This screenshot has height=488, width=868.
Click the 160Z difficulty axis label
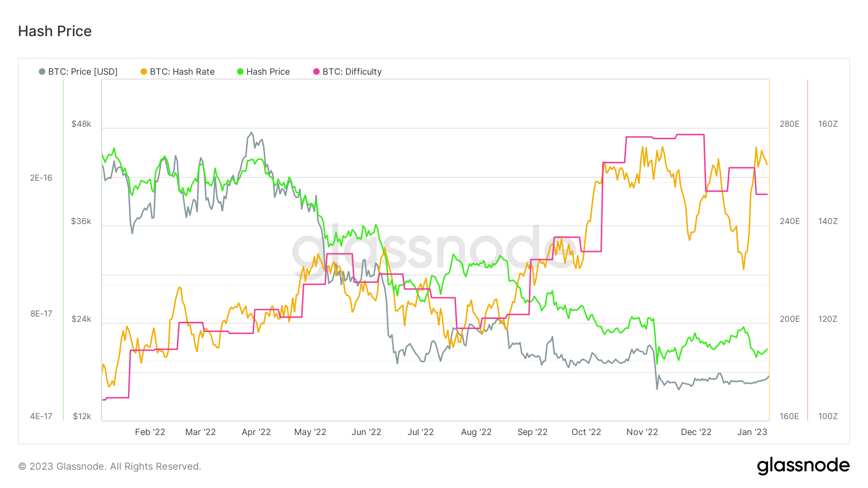click(827, 124)
